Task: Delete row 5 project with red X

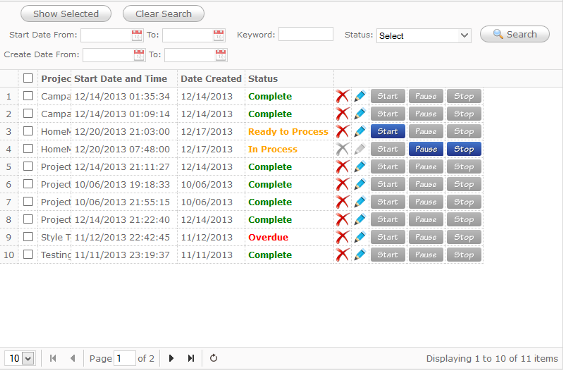Action: [343, 167]
